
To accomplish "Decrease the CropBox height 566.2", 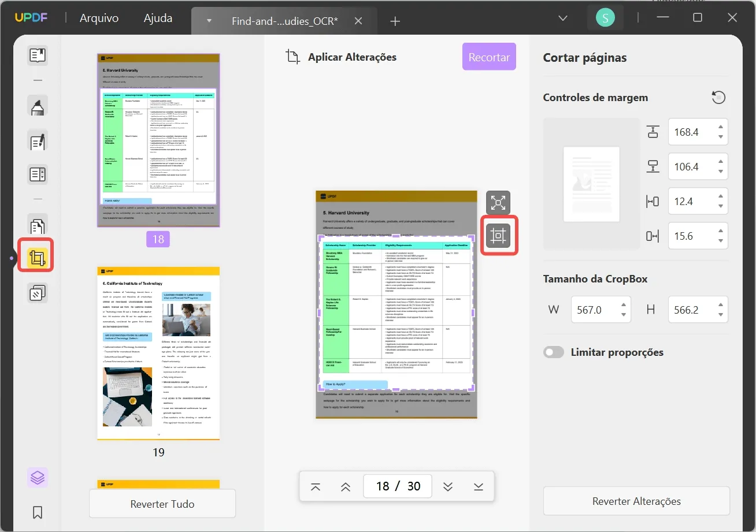I will click(720, 315).
